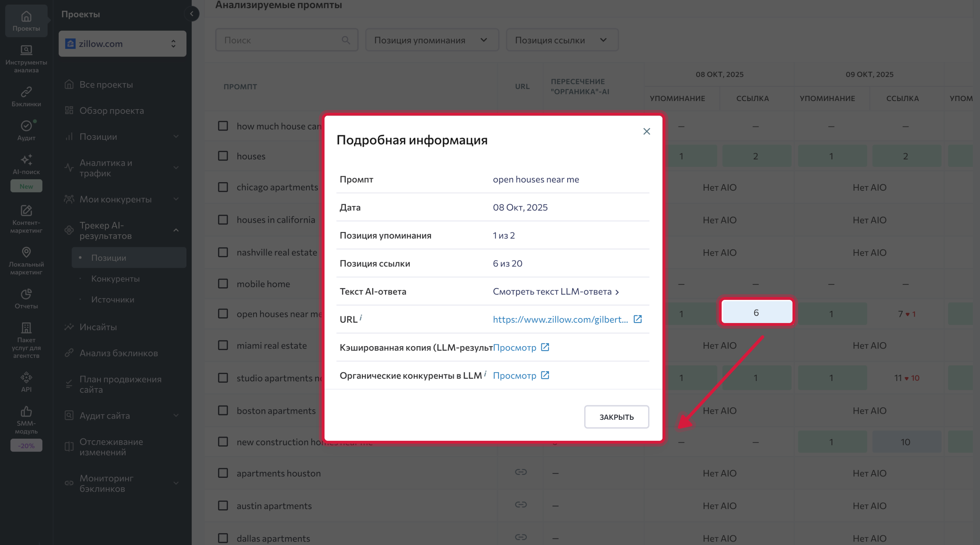Image resolution: width=980 pixels, height=545 pixels.
Task: Collapse sidebar with the arrow button
Action: (192, 14)
